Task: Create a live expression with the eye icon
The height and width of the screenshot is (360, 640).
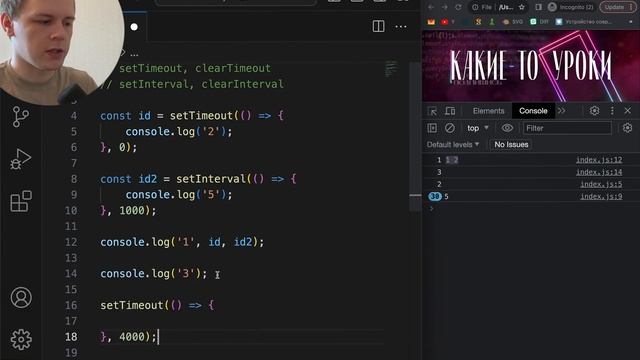Action: pos(507,128)
